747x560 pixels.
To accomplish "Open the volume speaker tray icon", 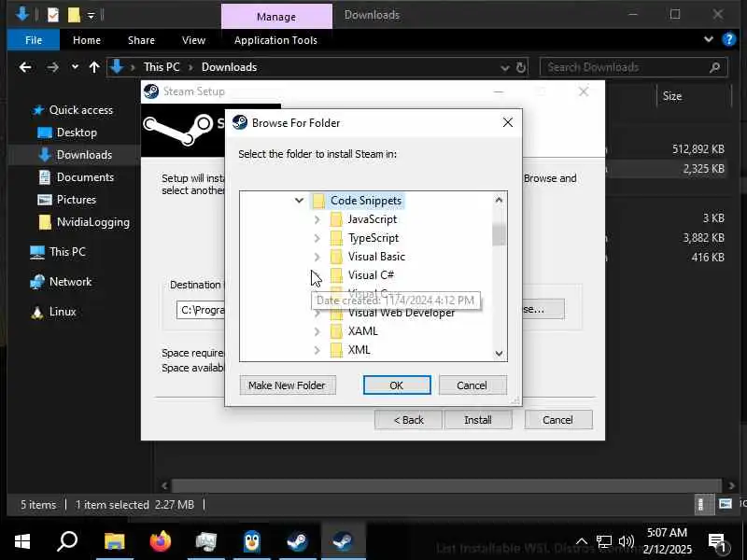I will [626, 541].
